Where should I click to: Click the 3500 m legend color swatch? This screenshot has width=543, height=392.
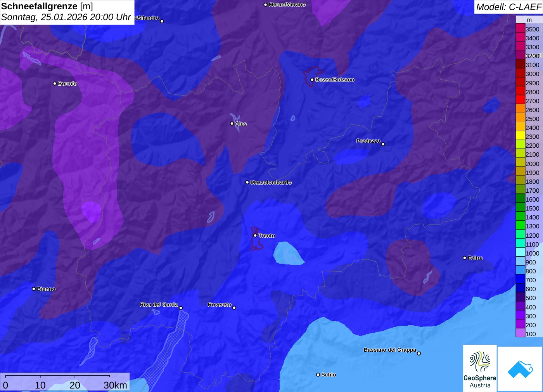coord(521,28)
